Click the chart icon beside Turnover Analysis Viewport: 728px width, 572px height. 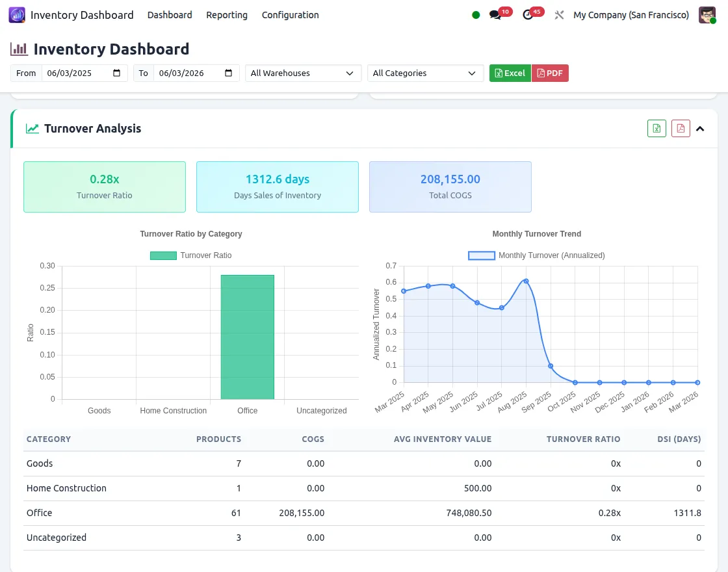32,128
